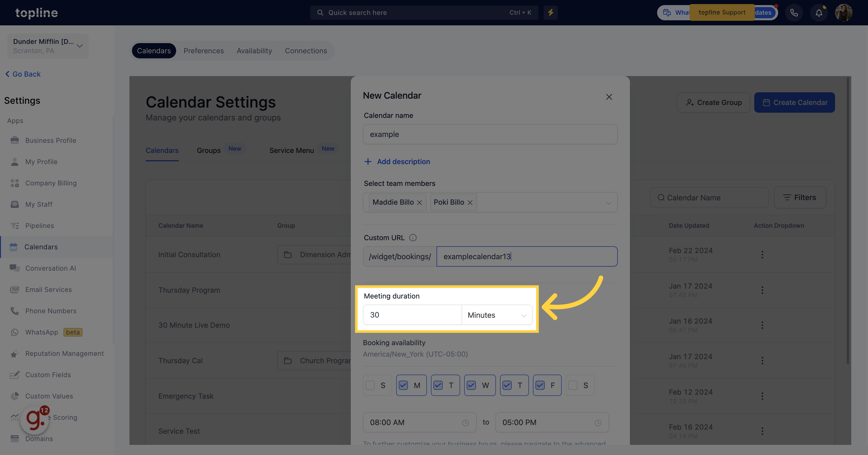Viewport: 868px width, 455px height.
Task: Uncheck Friday availability
Action: [540, 385]
